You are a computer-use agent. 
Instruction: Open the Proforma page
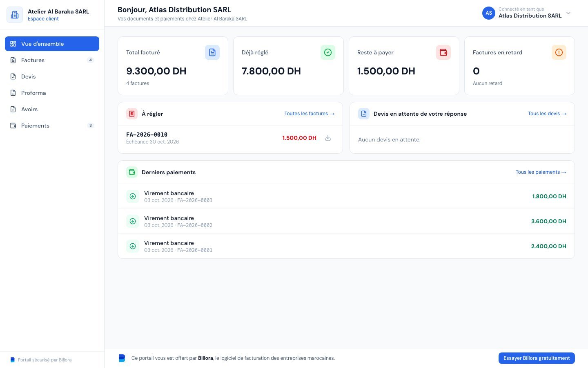52,93
